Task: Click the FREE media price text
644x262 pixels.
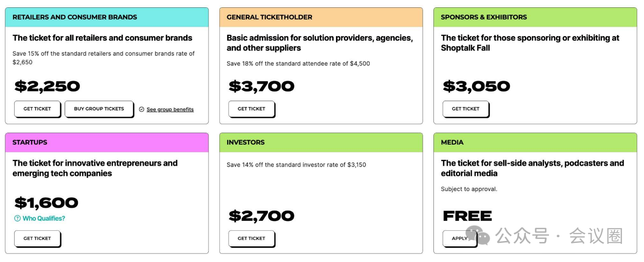Action: click(467, 216)
